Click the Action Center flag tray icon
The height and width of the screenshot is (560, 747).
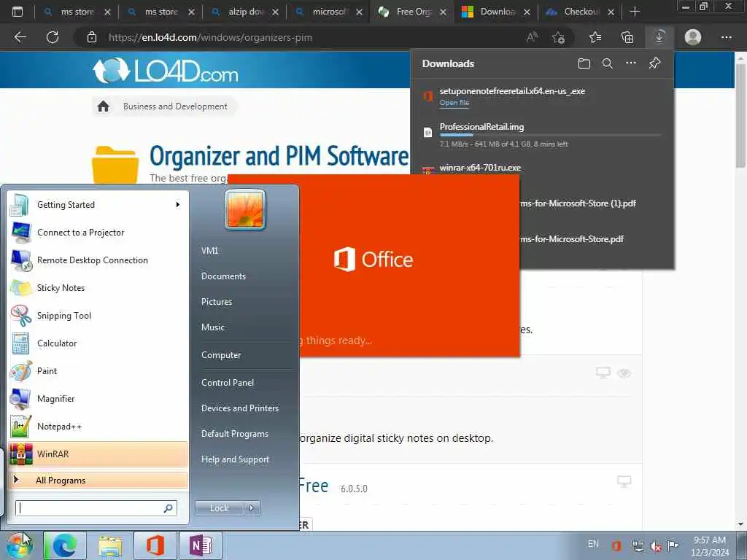pos(673,545)
